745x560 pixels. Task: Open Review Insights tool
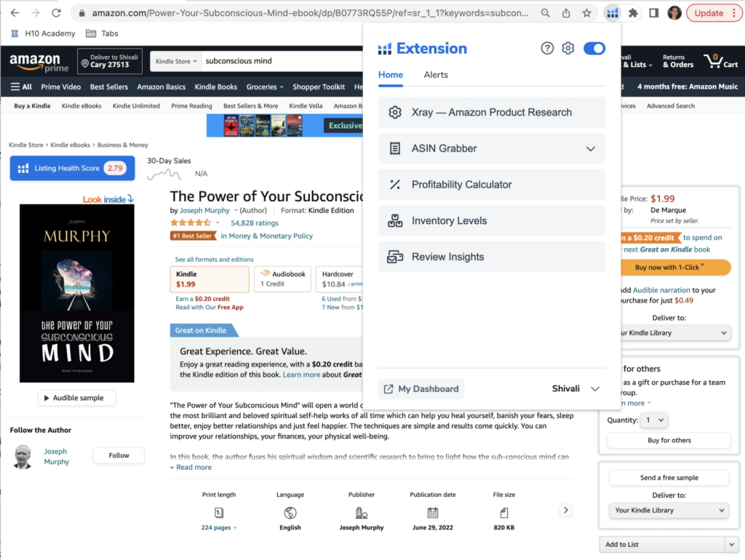492,257
